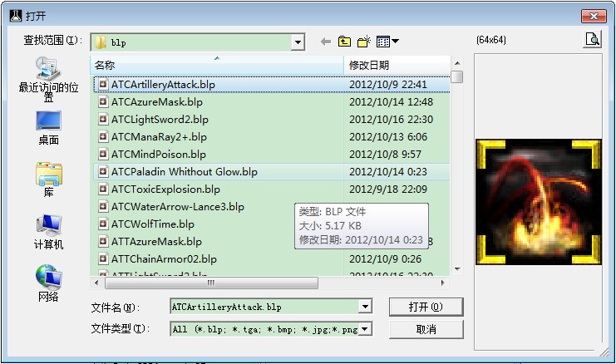Click the horizontal scrollbar thumb
Image resolution: width=616 pixels, height=364 pixels.
(x=211, y=283)
